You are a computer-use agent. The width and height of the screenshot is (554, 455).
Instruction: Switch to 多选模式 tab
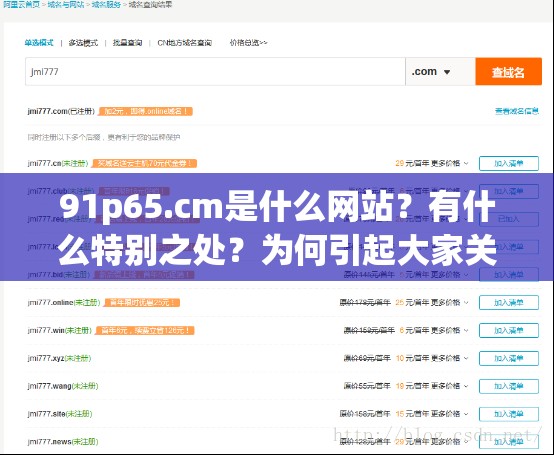coord(83,43)
